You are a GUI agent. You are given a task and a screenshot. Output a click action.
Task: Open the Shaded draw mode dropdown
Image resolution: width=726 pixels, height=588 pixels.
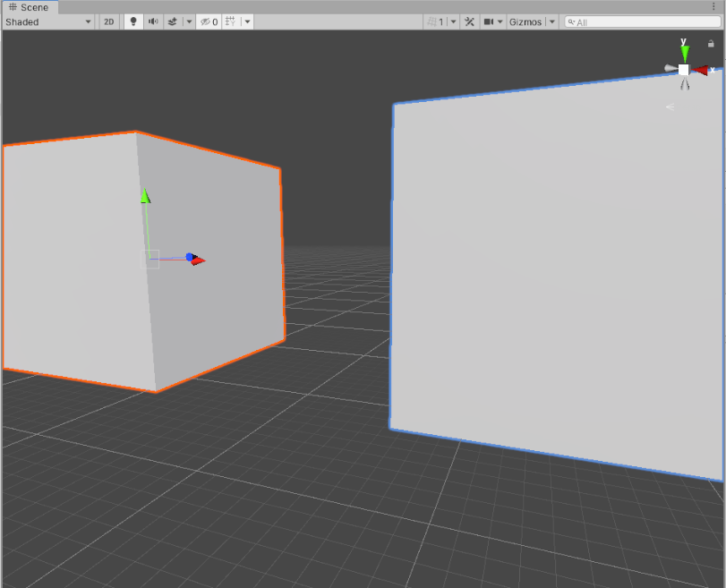tap(48, 21)
